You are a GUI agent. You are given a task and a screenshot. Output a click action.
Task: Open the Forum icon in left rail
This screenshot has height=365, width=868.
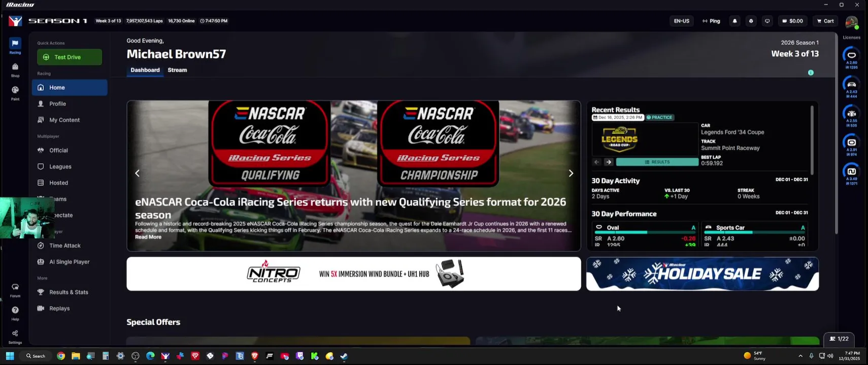[15, 290]
